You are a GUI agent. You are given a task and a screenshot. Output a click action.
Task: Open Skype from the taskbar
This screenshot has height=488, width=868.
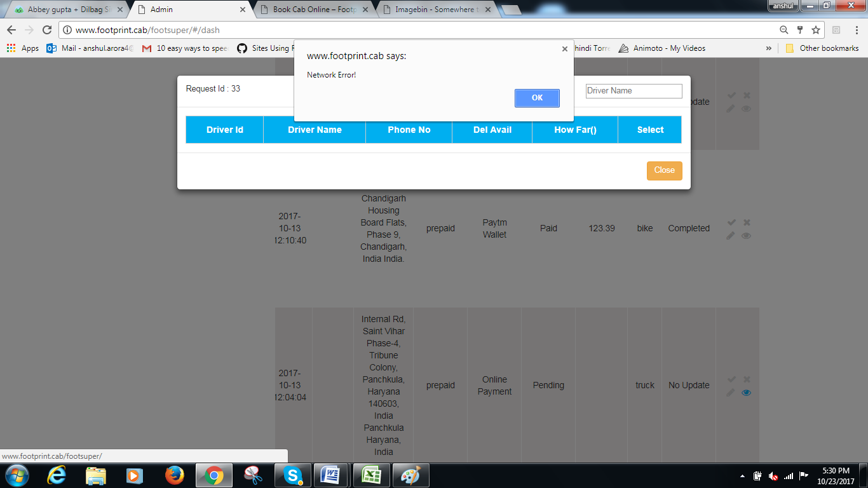pyautogui.click(x=293, y=475)
